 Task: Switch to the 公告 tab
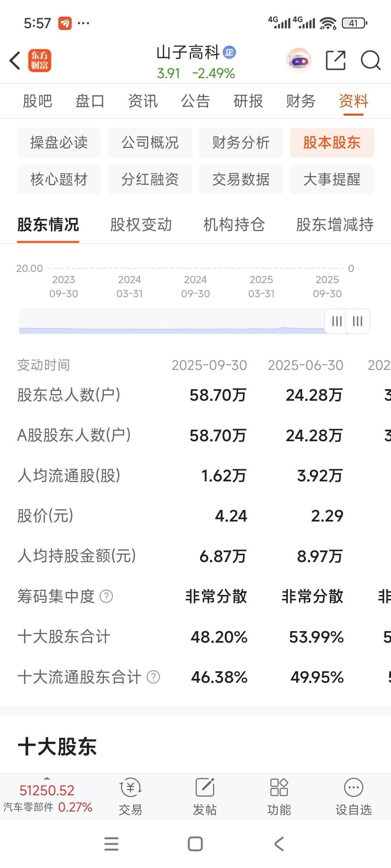(x=195, y=101)
